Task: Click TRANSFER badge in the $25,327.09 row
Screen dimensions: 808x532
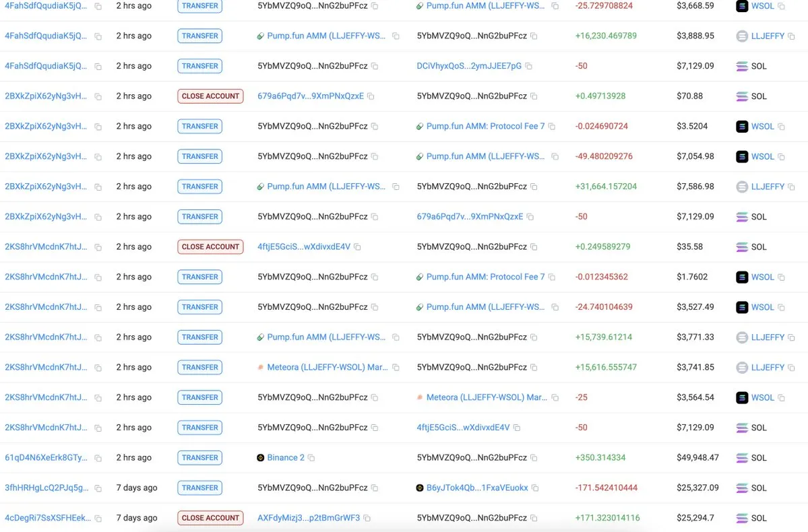Action: (x=200, y=487)
